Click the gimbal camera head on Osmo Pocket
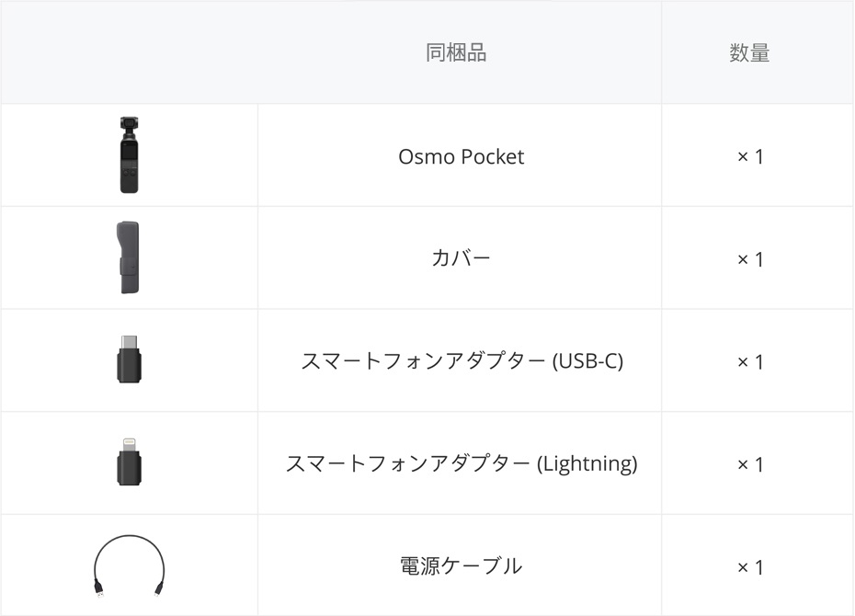This screenshot has width=855, height=616. pos(130,124)
